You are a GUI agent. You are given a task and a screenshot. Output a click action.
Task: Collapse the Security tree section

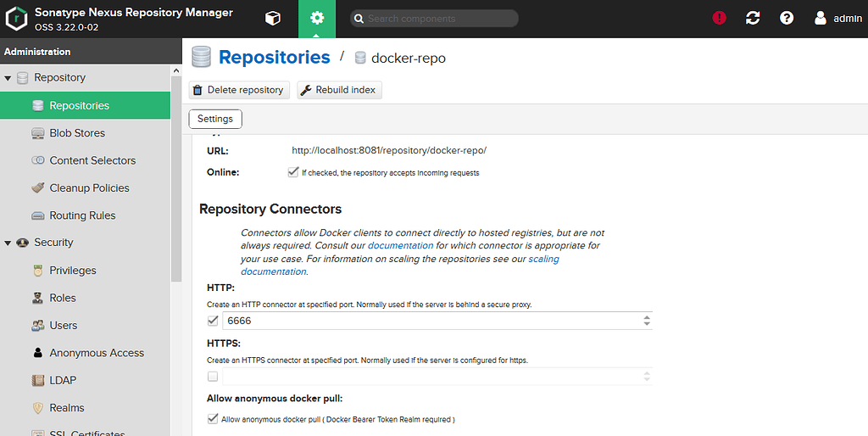point(8,243)
